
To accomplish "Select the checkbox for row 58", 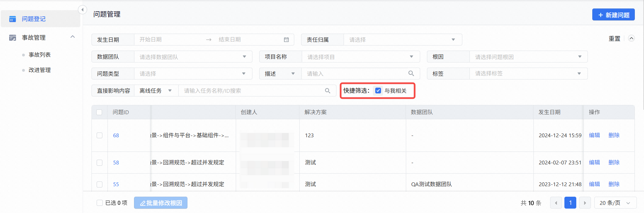I will 99,162.
